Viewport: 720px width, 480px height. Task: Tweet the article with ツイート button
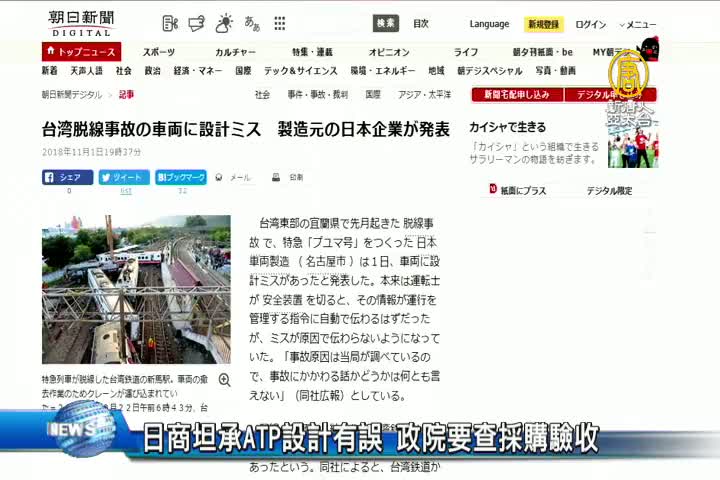click(x=123, y=177)
